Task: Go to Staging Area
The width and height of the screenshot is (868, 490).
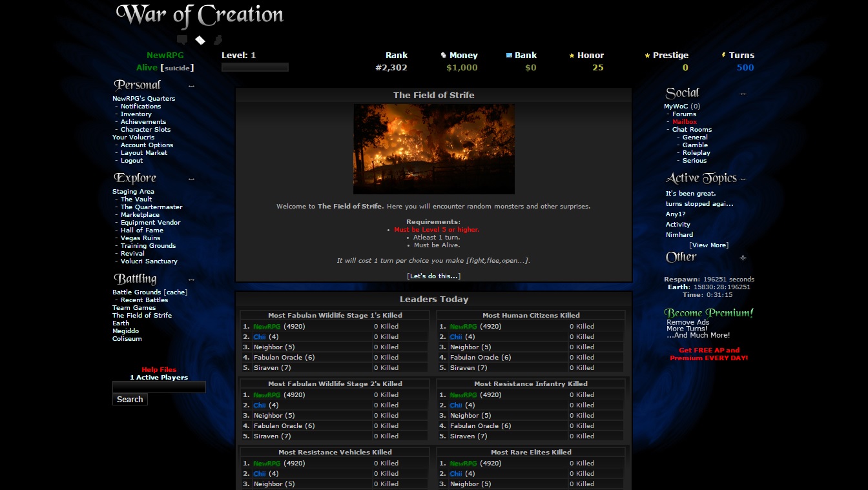Action: [133, 192]
